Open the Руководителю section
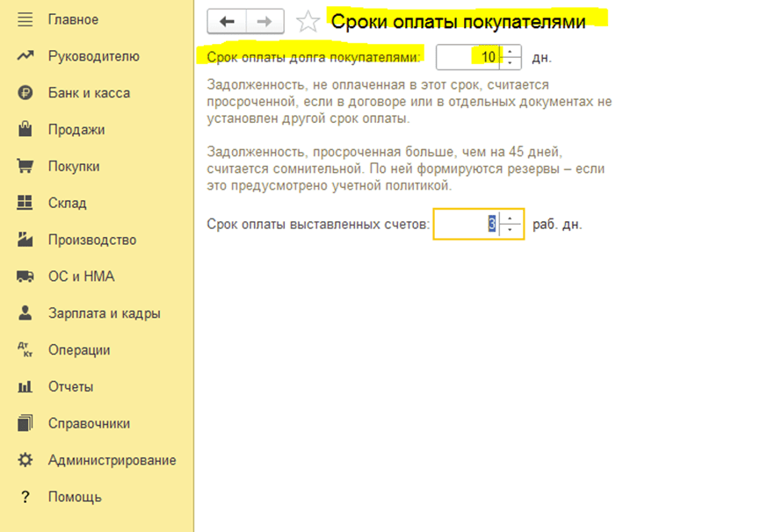The height and width of the screenshot is (532, 775). pyautogui.click(x=94, y=56)
